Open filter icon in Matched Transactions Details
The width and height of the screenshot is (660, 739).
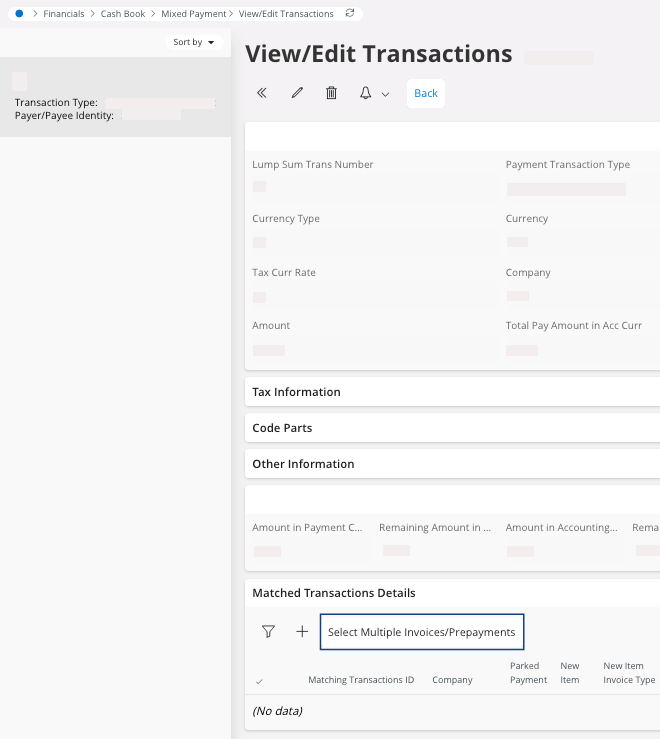268,632
